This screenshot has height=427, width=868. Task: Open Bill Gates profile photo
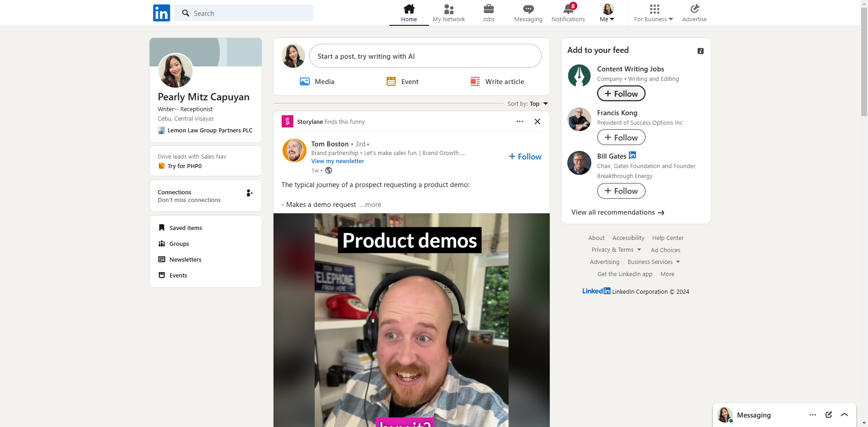click(579, 163)
